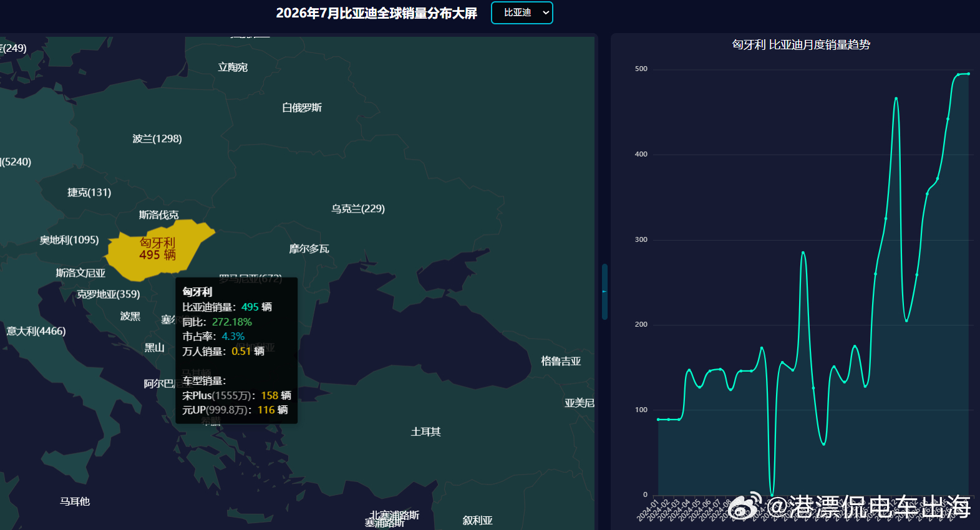Click the tooltip row 万人销量: 0.51 辆
This screenshot has width=980, height=530.
click(223, 352)
